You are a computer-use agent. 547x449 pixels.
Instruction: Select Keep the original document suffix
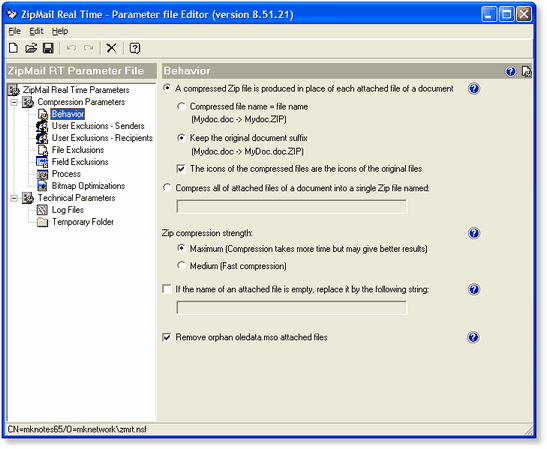coord(181,138)
